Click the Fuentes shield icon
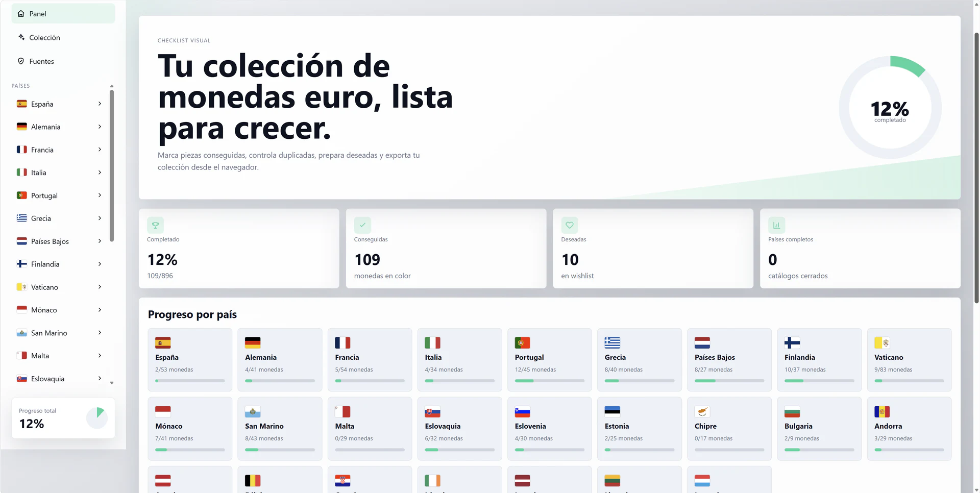Viewport: 980px width, 493px height. [x=21, y=61]
